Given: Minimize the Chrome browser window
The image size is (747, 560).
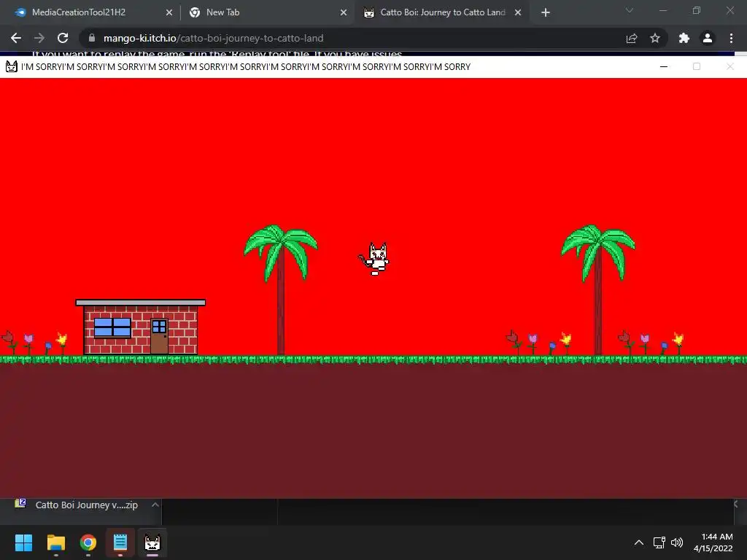Looking at the screenshot, I should (663, 10).
